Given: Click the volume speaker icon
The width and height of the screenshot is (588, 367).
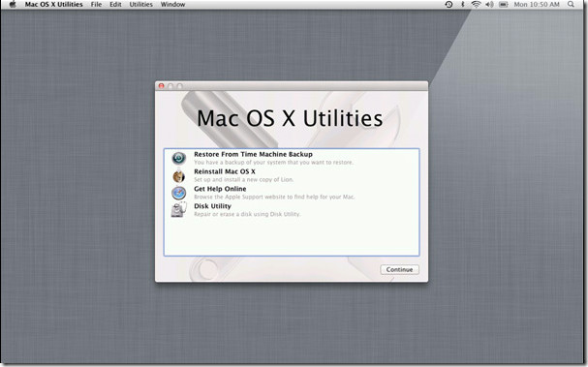Looking at the screenshot, I should [489, 4].
